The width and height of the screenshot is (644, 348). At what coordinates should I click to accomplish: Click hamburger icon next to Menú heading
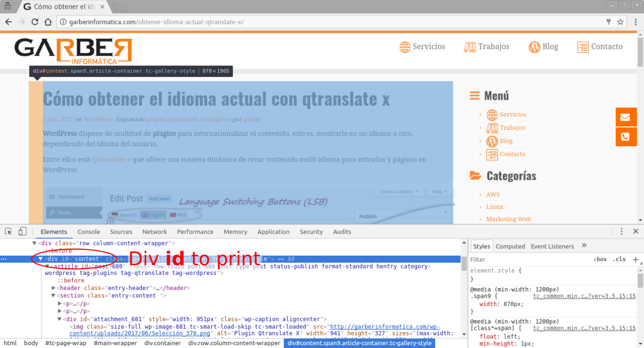click(474, 96)
